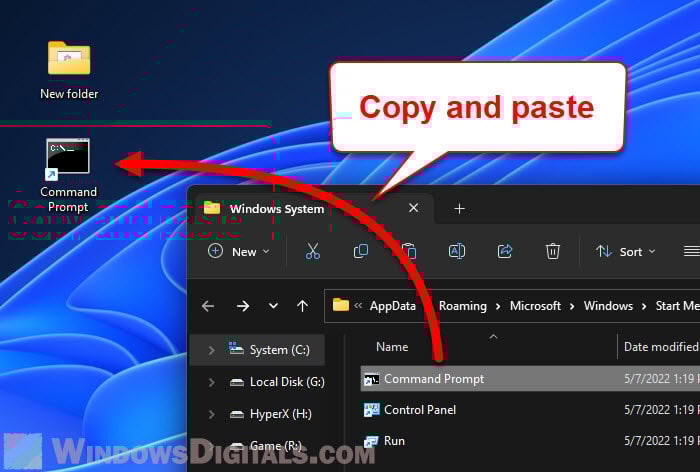
Task: Click Microsoft in the address bar
Action: pos(535,306)
